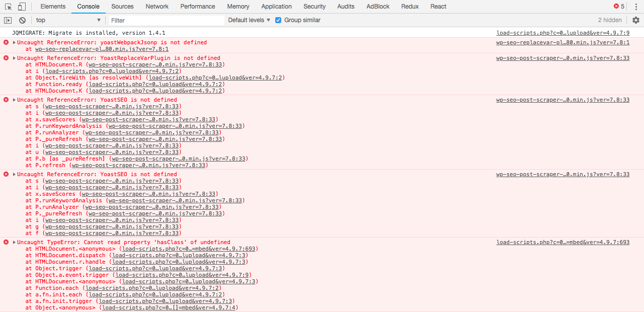Show the console sidebar
The width and height of the screenshot is (644, 312).
click(x=8, y=20)
